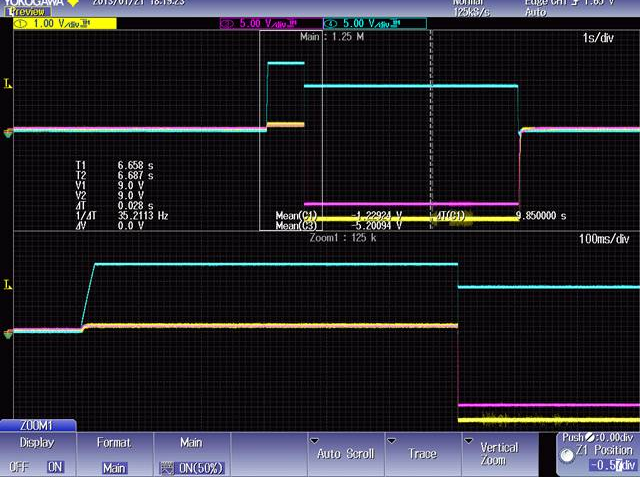This screenshot has height=479, width=640.
Task: Click the 1/ΔT 35.2113 Hz readout
Action: coord(122,215)
